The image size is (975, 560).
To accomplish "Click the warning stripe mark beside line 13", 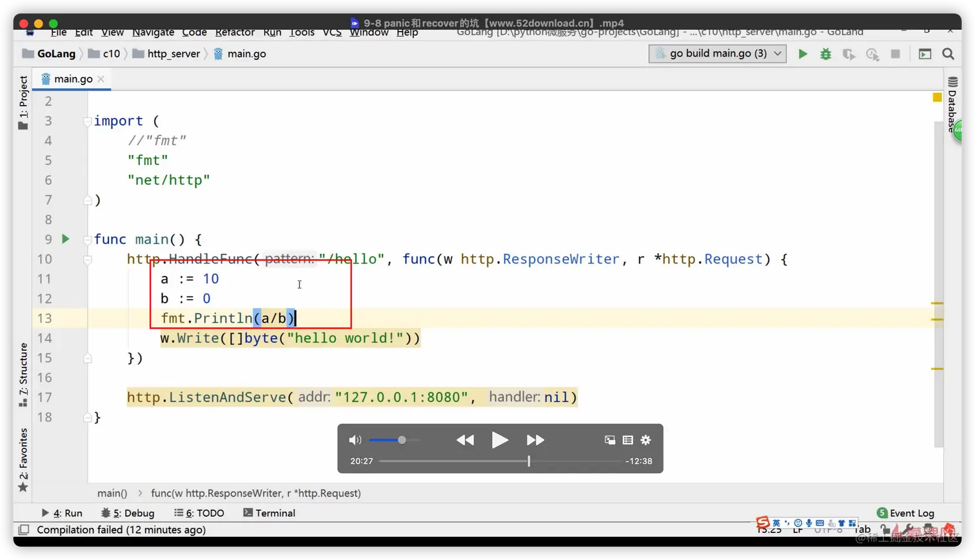I will point(937,319).
